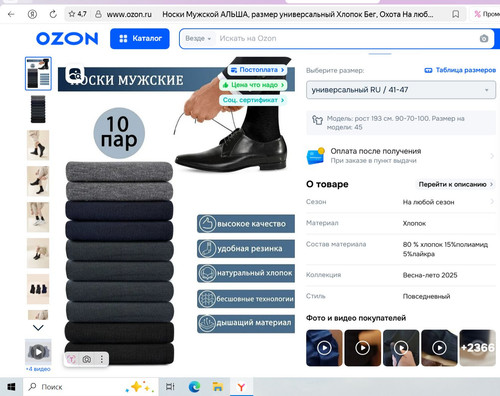Click the натуральный хлопок icon

click(207, 273)
